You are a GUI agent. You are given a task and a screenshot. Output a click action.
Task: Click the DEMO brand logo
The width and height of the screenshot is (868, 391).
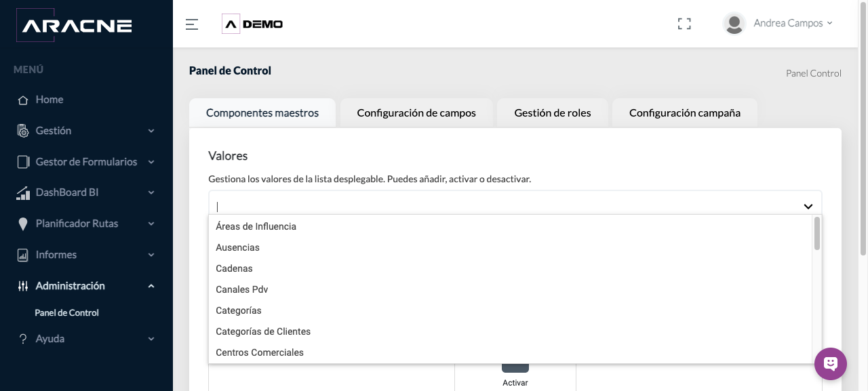pos(252,24)
